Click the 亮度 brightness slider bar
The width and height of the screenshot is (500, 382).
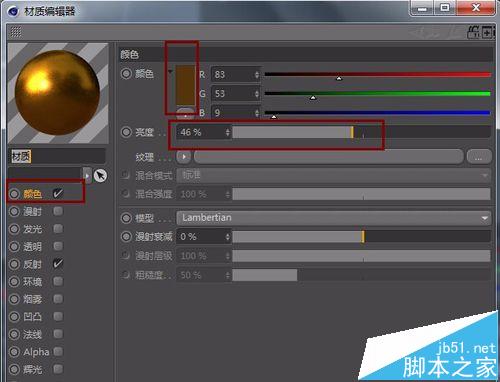[x=361, y=132]
